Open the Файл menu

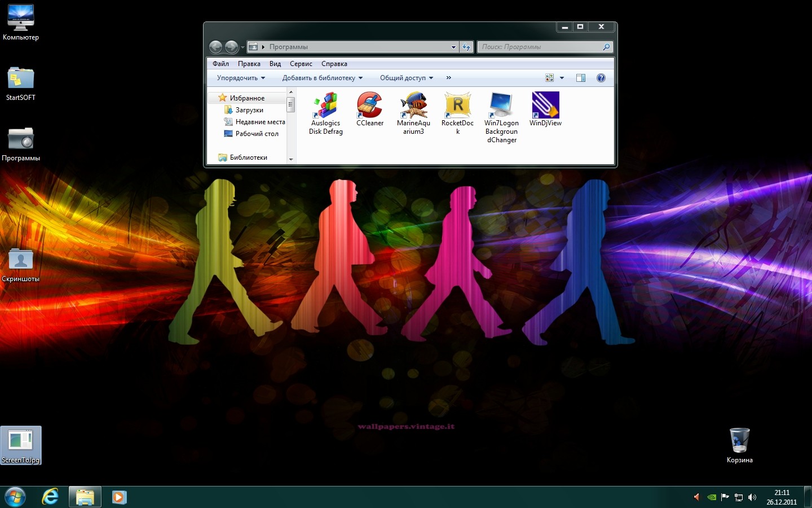coord(220,64)
